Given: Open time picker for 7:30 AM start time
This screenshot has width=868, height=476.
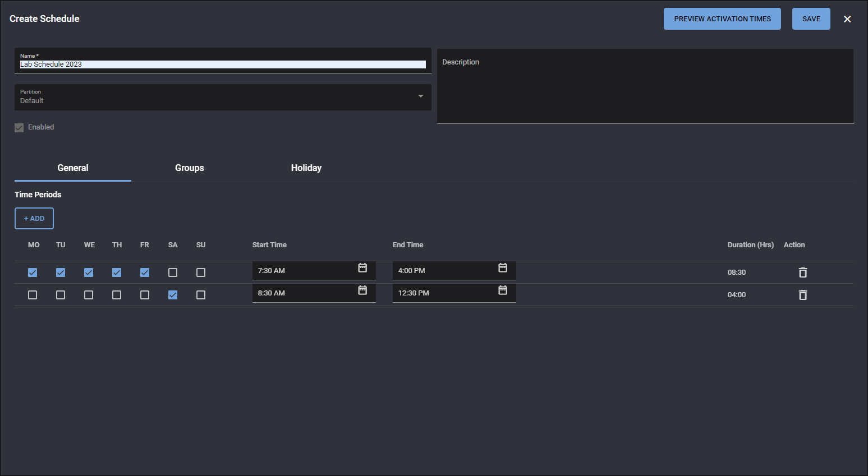Looking at the screenshot, I should 362,268.
